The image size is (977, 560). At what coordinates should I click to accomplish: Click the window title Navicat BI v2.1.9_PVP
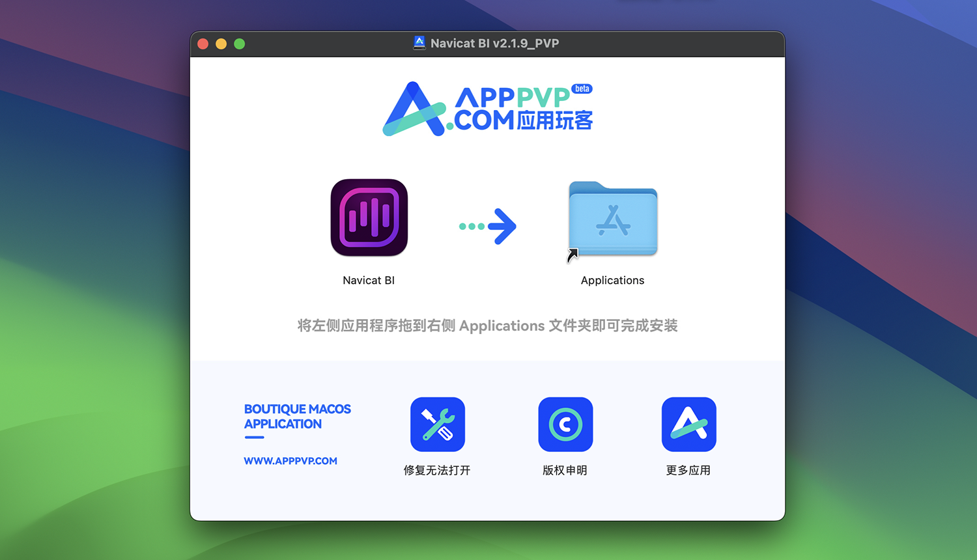click(495, 44)
